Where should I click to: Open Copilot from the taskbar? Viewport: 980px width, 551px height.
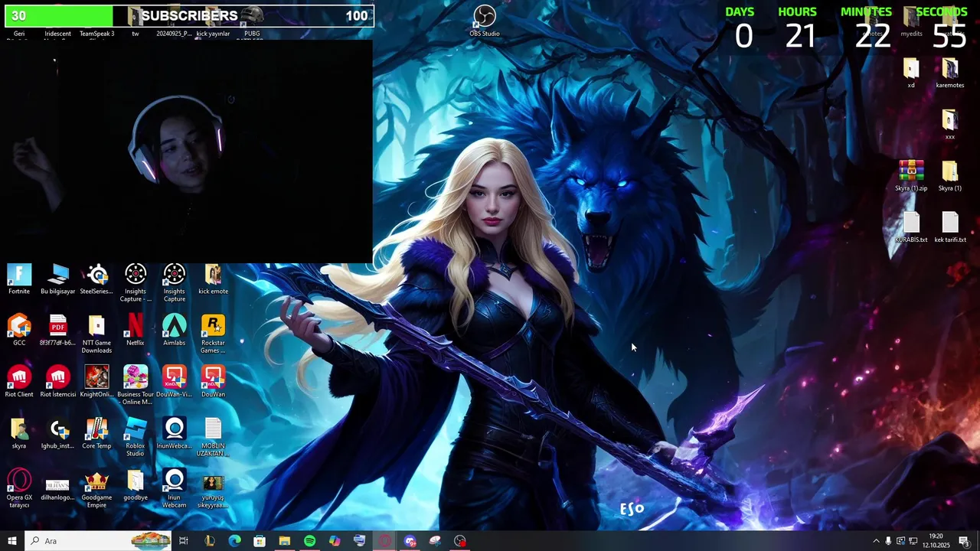(335, 541)
